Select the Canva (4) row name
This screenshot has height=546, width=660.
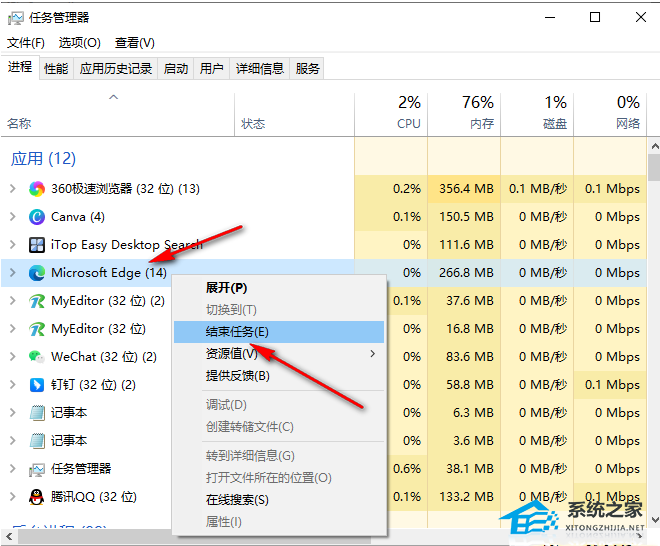coord(78,217)
